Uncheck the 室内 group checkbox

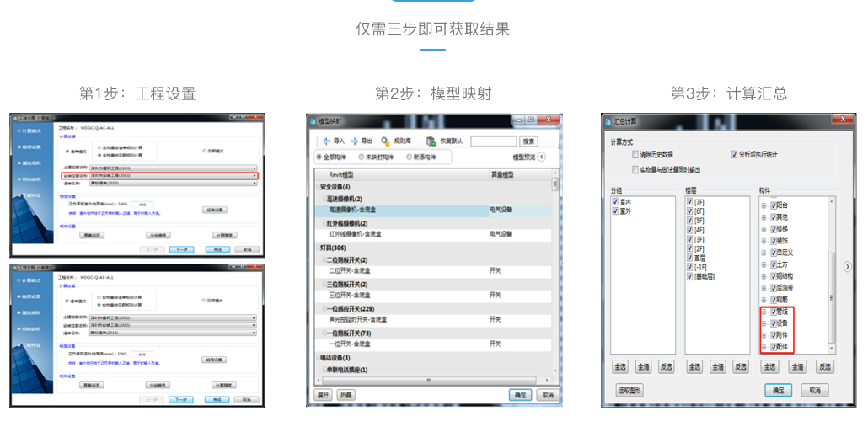click(615, 202)
